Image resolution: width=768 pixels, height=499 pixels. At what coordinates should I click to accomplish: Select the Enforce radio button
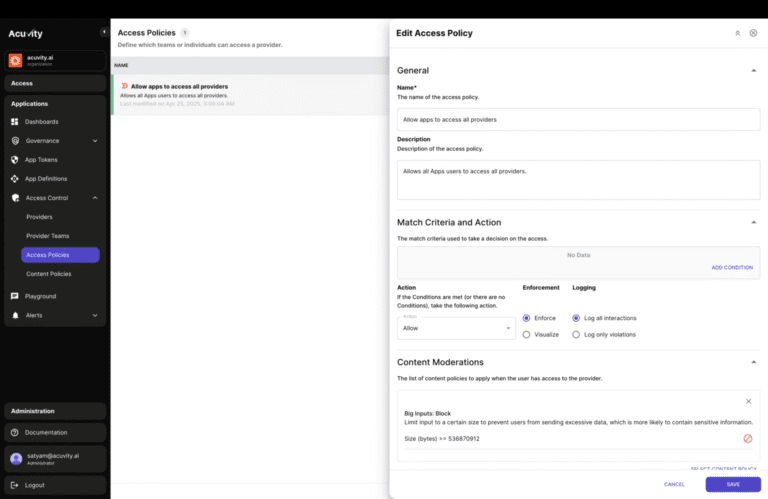coord(527,318)
